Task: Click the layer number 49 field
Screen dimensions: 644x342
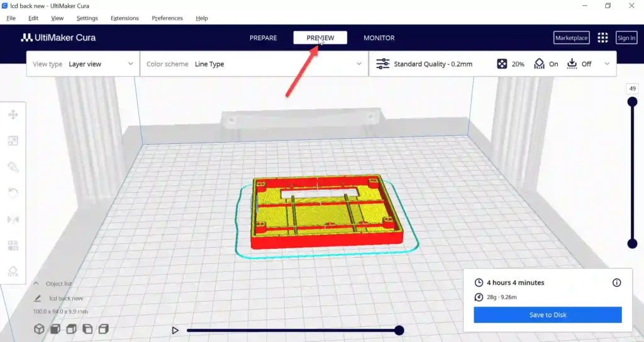Action: click(633, 89)
